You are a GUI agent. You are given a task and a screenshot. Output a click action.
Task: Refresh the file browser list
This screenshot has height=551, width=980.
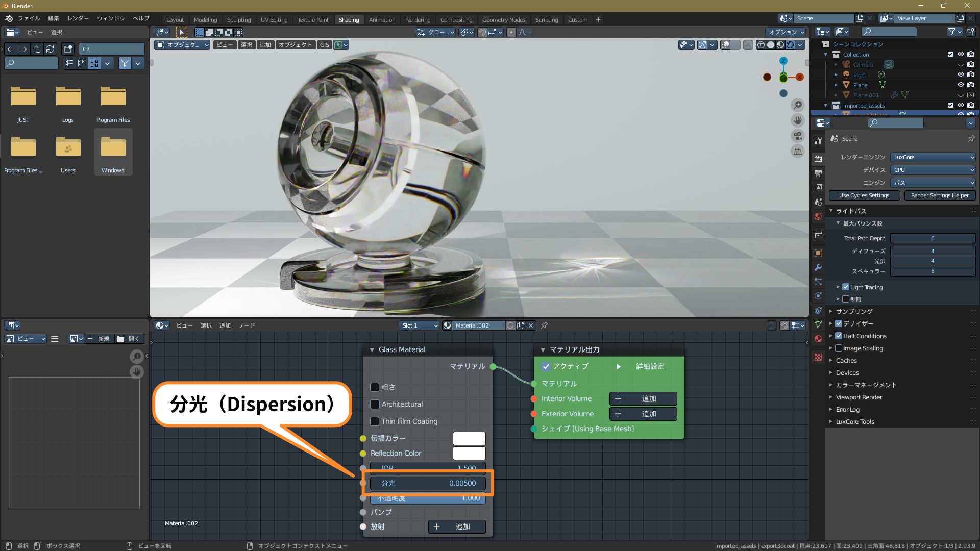[50, 49]
